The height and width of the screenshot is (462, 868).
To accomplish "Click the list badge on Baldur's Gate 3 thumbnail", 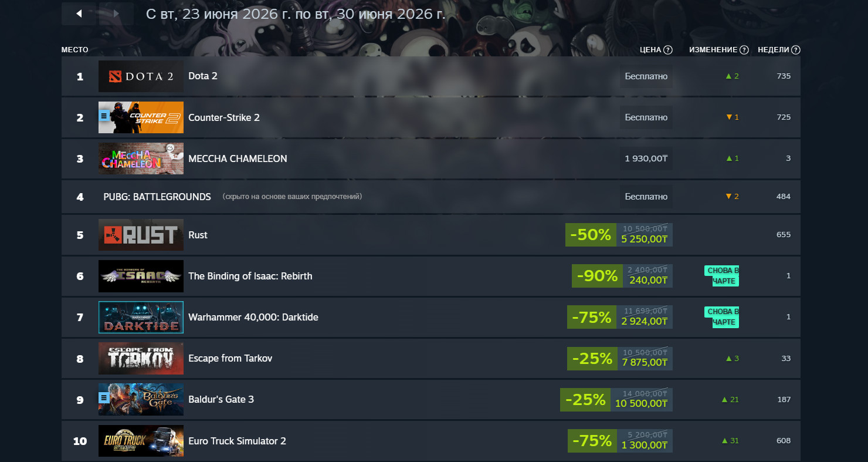I will (x=103, y=397).
